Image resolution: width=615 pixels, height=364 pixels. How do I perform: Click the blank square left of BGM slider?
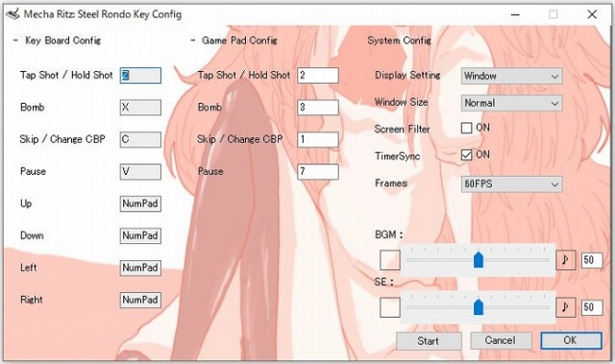[x=390, y=260]
